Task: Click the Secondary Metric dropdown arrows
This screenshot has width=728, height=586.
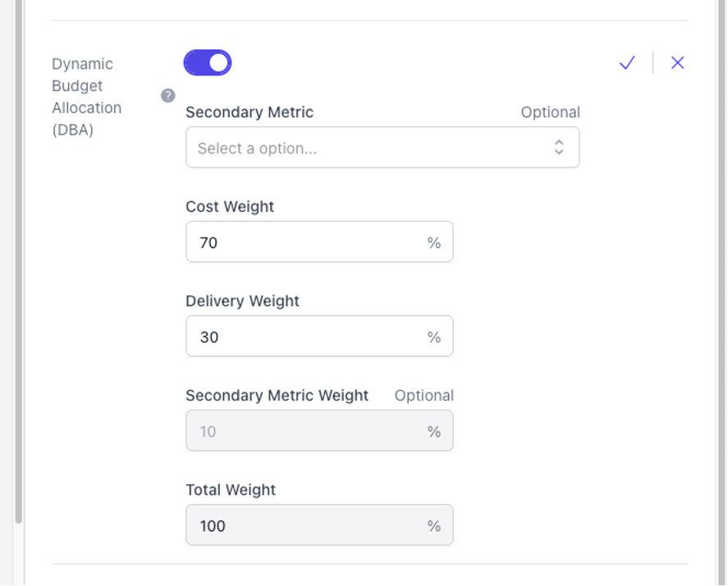Action: click(x=559, y=148)
